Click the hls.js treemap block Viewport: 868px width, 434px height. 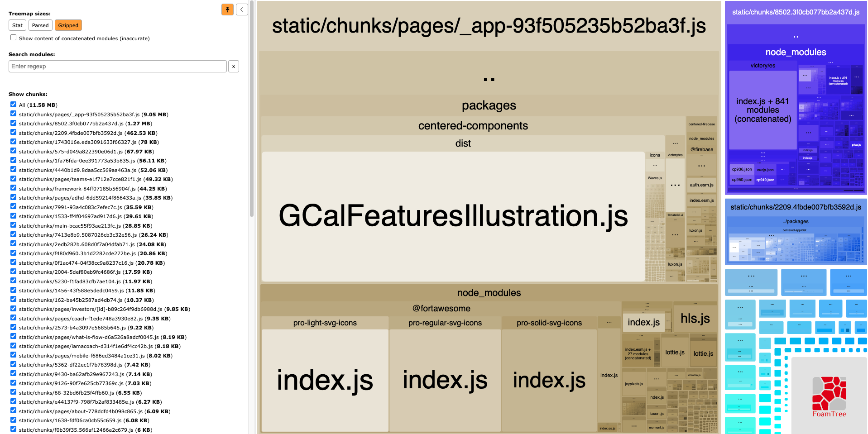[x=695, y=319]
